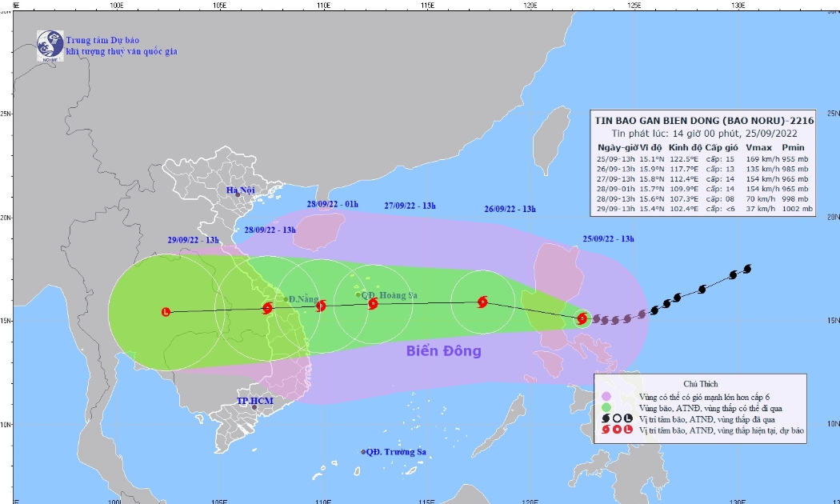
Task: Click the Đ.Nẵng city dot marker
Action: click(286, 299)
